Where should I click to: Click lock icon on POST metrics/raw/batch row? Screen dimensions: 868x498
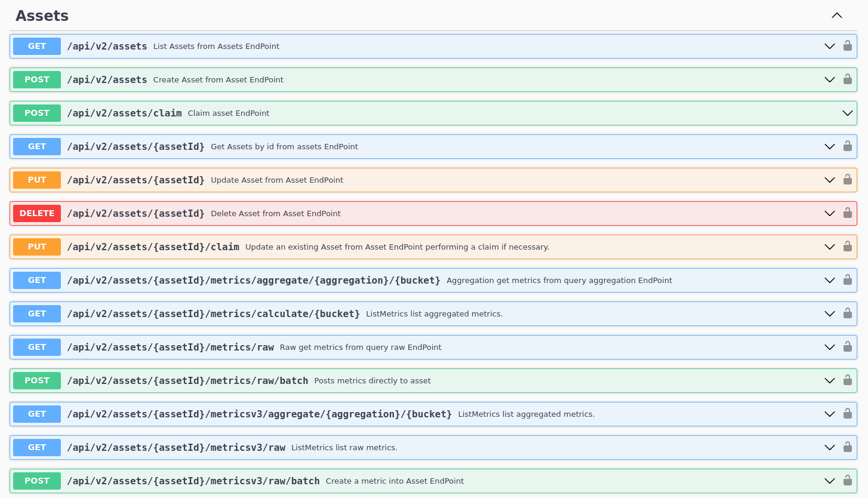click(x=847, y=380)
